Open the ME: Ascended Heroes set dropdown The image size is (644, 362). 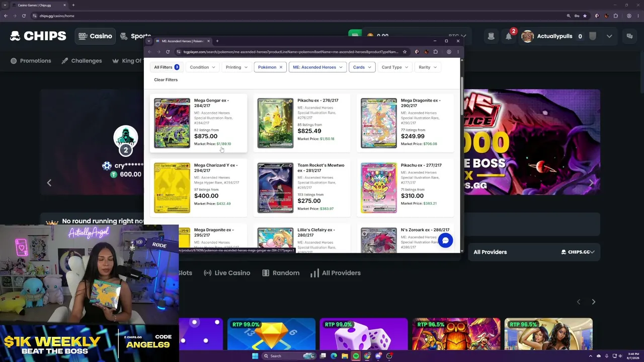tap(317, 67)
